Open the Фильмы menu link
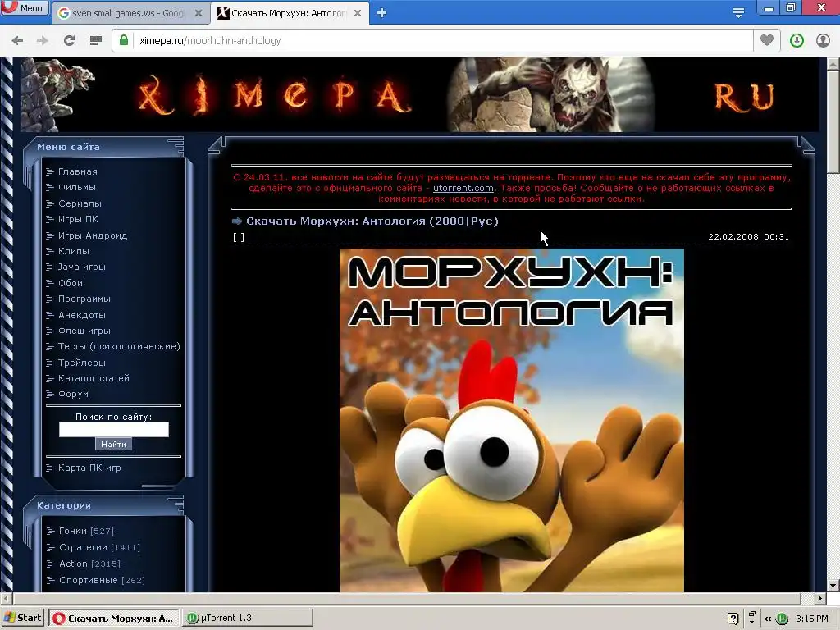The height and width of the screenshot is (630, 840). 76,187
